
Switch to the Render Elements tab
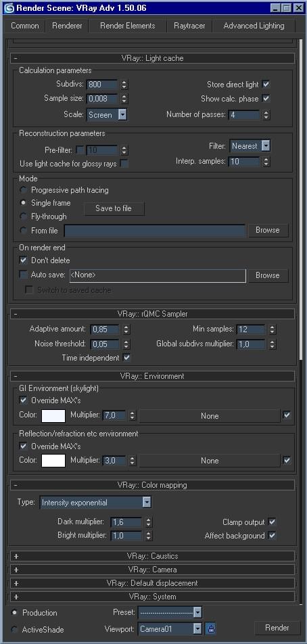pyautogui.click(x=128, y=26)
